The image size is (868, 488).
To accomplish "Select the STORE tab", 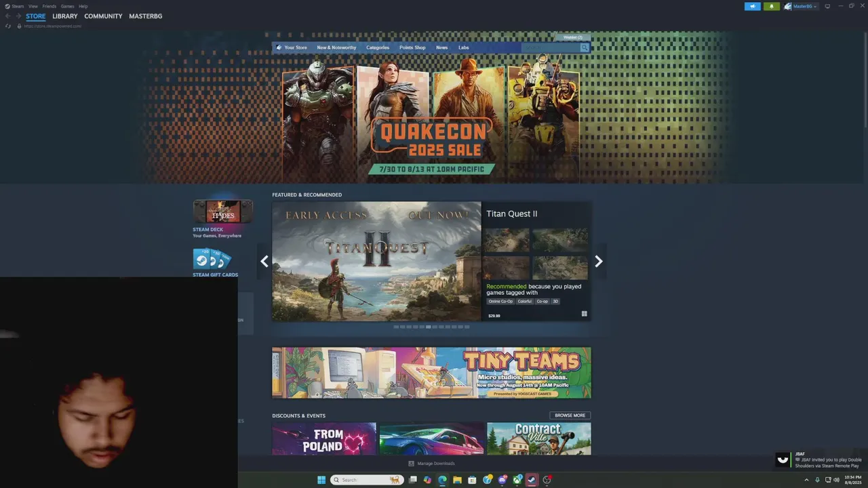I will point(36,16).
